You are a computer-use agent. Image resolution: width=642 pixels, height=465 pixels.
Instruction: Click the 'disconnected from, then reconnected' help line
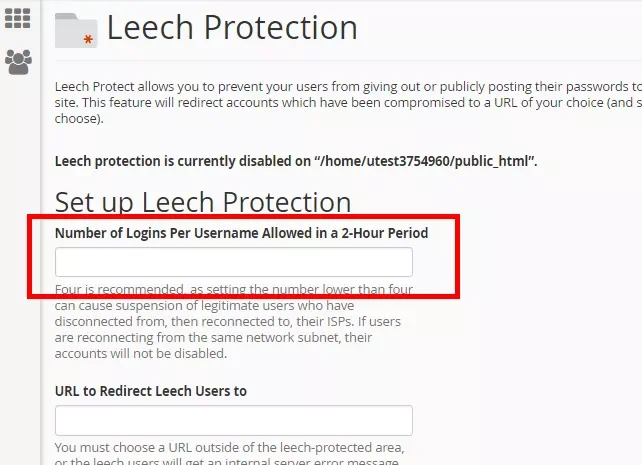click(228, 321)
